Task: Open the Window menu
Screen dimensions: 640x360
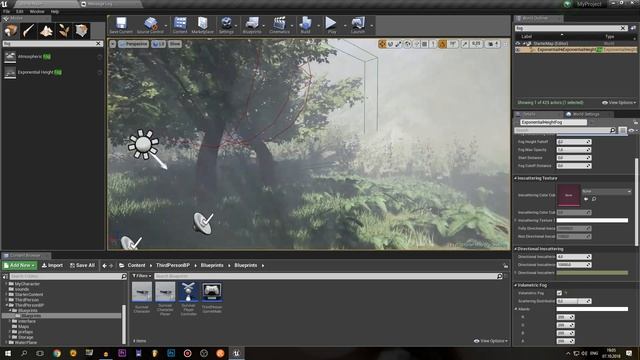Action: [x=37, y=11]
